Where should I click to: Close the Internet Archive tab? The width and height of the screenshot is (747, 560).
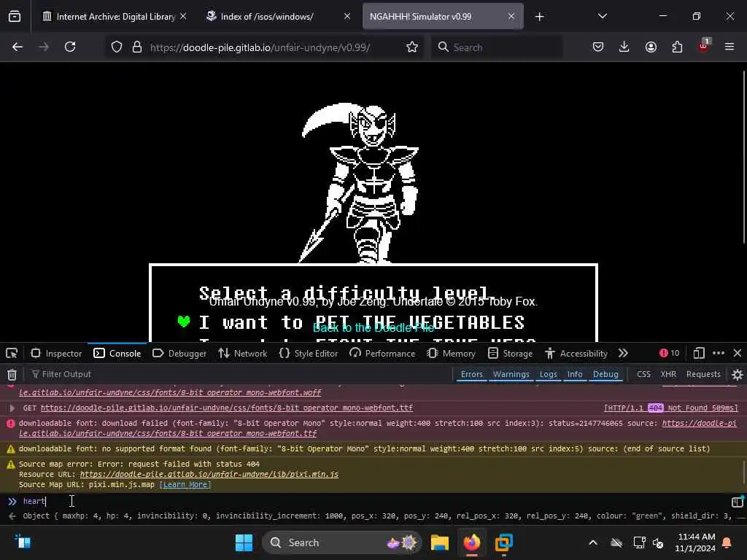pyautogui.click(x=183, y=16)
